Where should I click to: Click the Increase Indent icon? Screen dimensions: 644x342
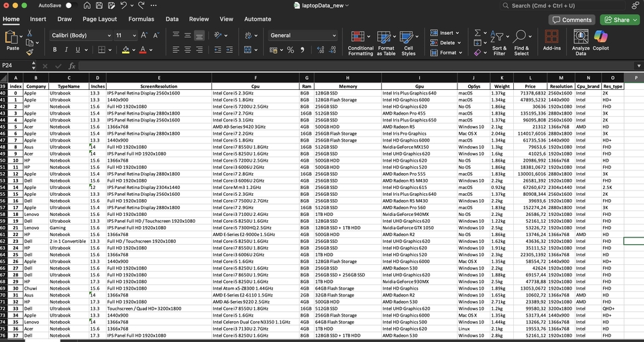coord(229,50)
